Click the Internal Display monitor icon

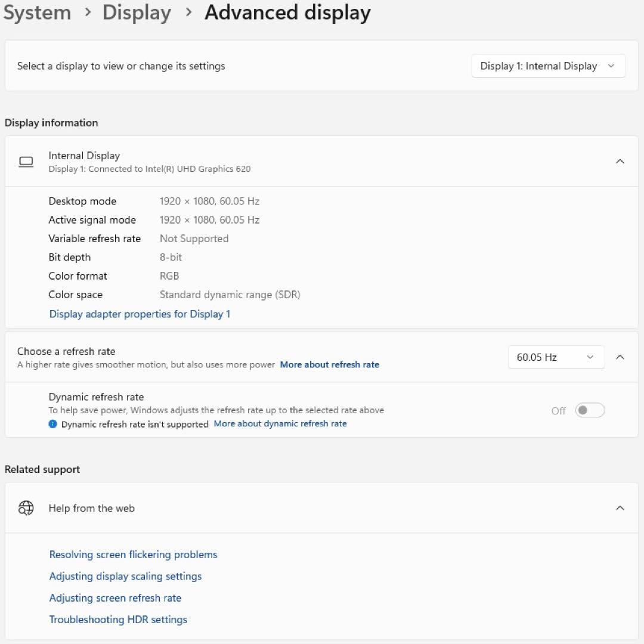click(x=26, y=161)
